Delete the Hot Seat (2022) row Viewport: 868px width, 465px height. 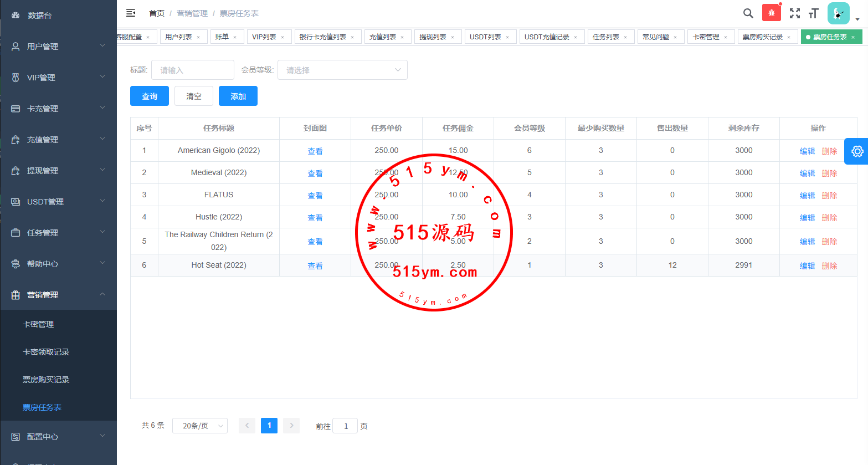[x=829, y=266]
